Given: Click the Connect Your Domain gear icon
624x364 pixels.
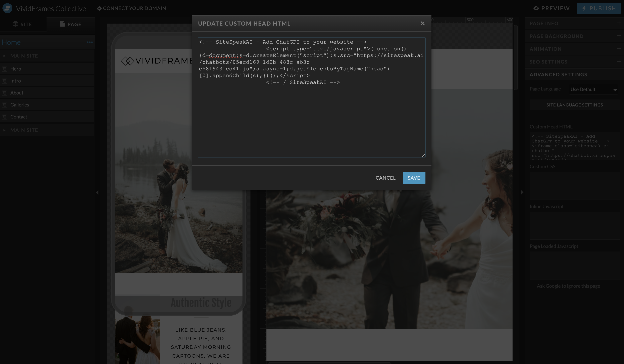Looking at the screenshot, I should click(x=99, y=8).
